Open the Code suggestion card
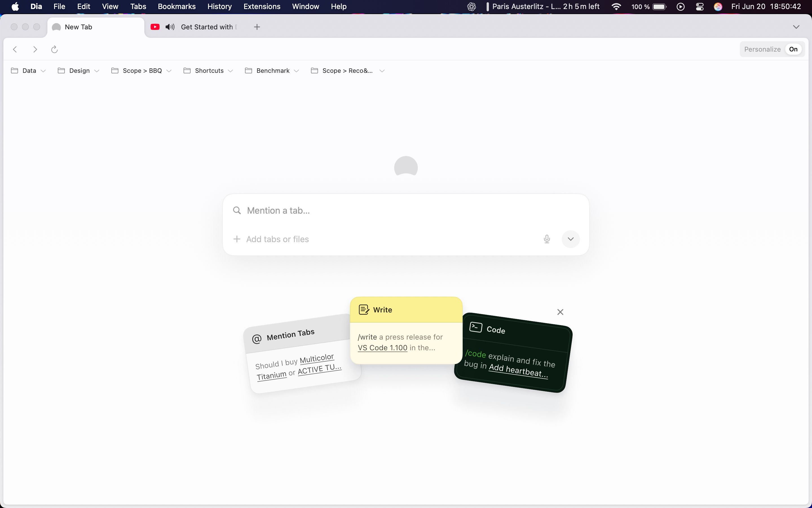This screenshot has height=508, width=812. click(x=513, y=352)
